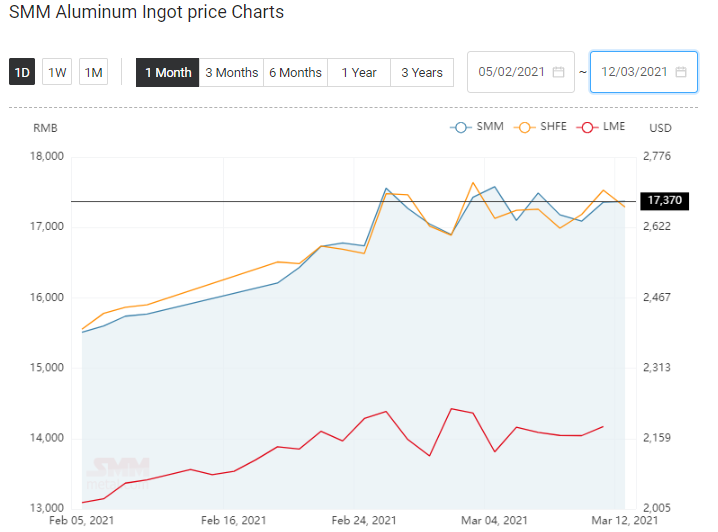Open calendar icon in end date field
The width and height of the screenshot is (718, 532).
point(681,72)
